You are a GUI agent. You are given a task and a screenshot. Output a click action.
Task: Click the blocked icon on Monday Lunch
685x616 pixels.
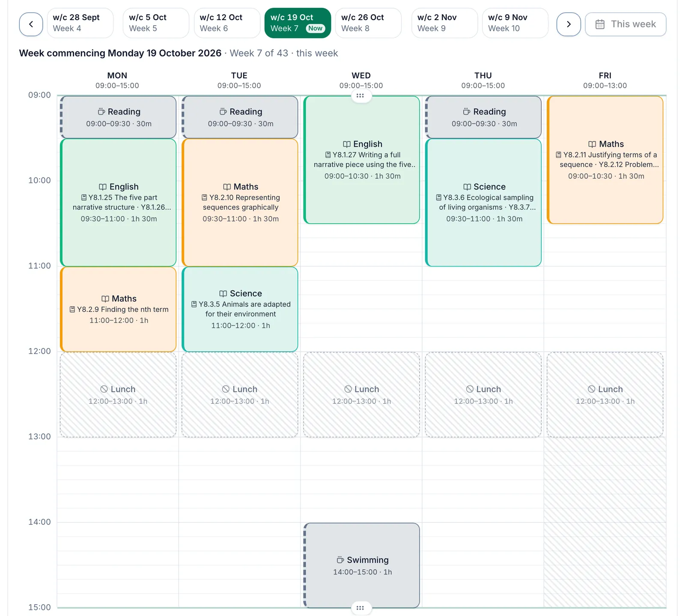click(104, 389)
